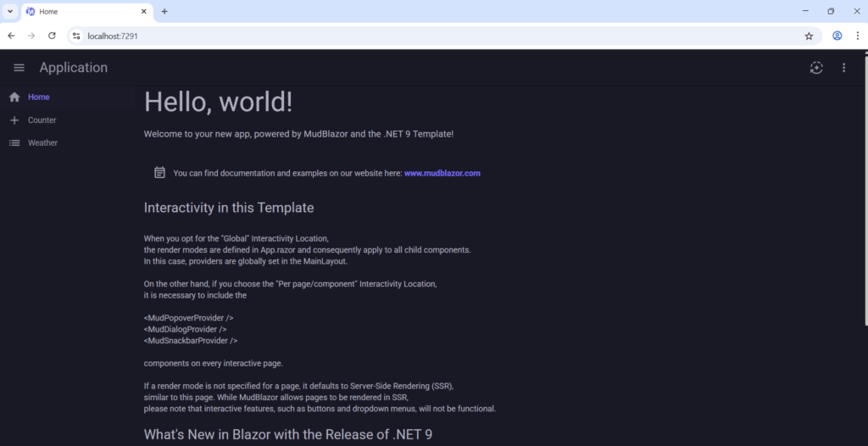Screen dimensions: 868x446
Task: Open the Chrome profile icon
Action: [837, 36]
